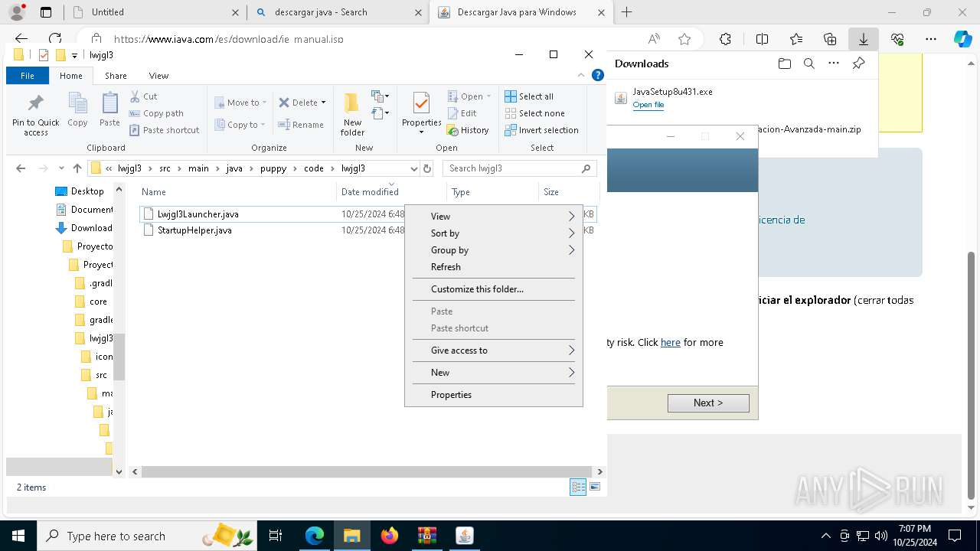Click the Search lwjgl3 box
Image resolution: width=980 pixels, height=551 pixels.
pyautogui.click(x=519, y=168)
